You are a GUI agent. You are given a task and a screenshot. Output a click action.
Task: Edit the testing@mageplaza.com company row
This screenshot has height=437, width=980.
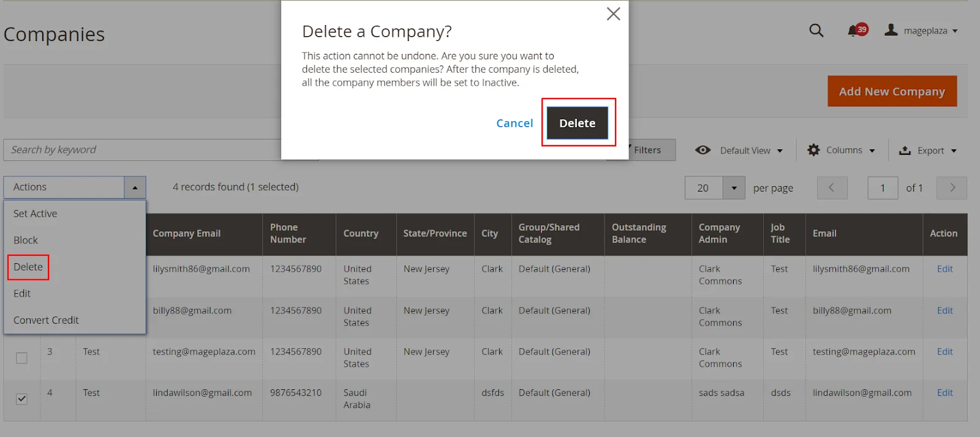tap(944, 351)
